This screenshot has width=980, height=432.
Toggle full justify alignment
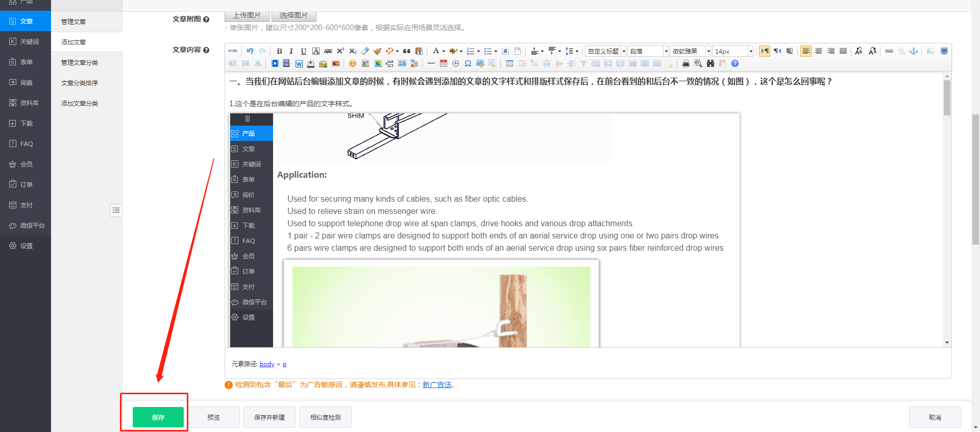click(843, 51)
